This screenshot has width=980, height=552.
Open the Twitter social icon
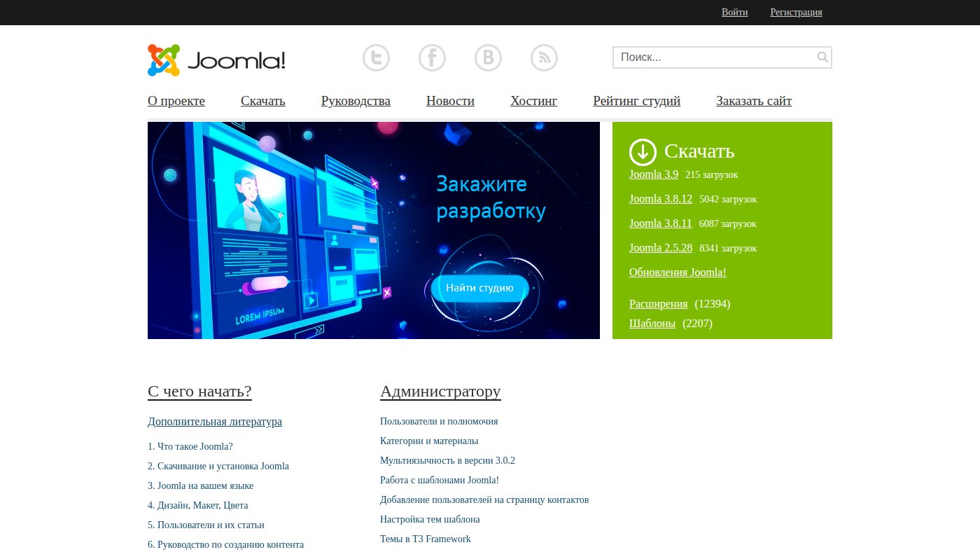[376, 57]
